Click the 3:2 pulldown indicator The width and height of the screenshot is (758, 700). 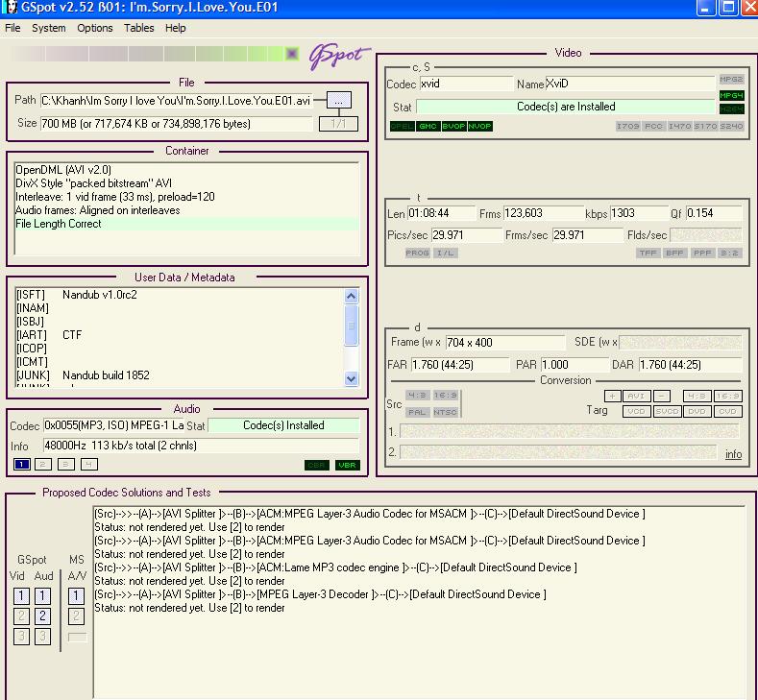pos(729,253)
